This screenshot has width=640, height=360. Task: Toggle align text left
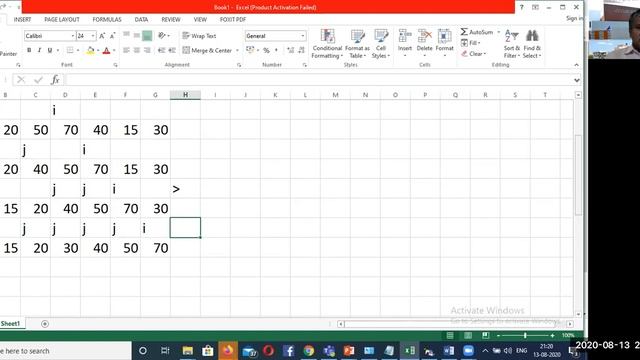pyautogui.click(x=127, y=50)
